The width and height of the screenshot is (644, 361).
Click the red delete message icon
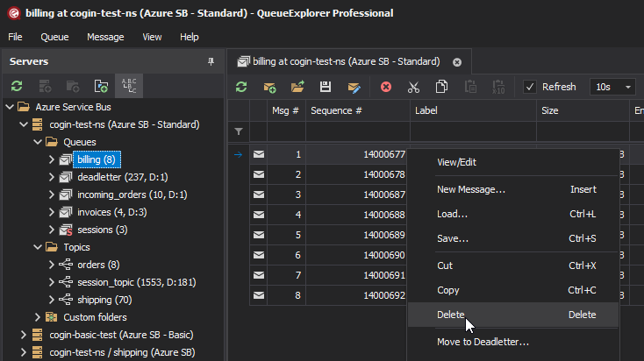pyautogui.click(x=386, y=87)
